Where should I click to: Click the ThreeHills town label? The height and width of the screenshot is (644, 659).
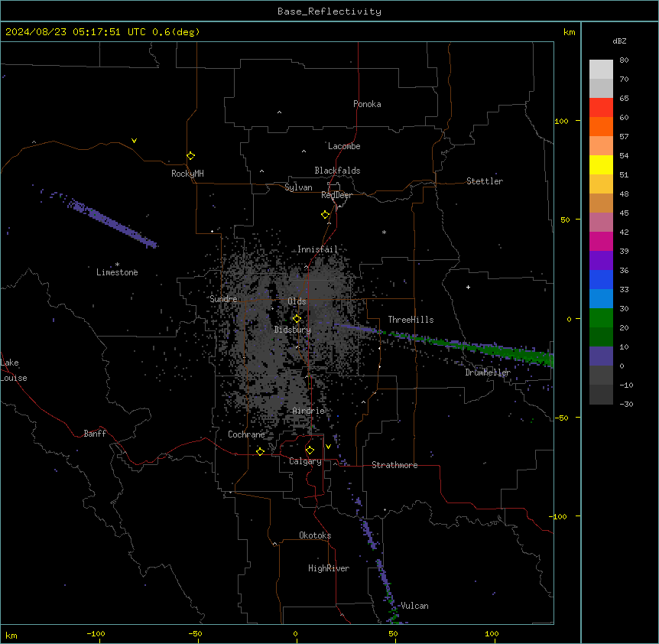411,320
